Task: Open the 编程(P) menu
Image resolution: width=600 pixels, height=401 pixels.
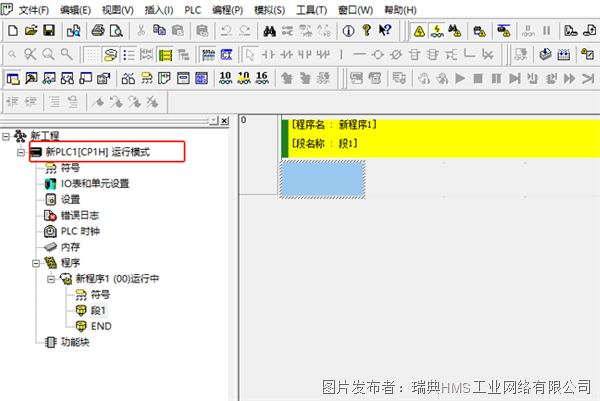Action: tap(227, 10)
